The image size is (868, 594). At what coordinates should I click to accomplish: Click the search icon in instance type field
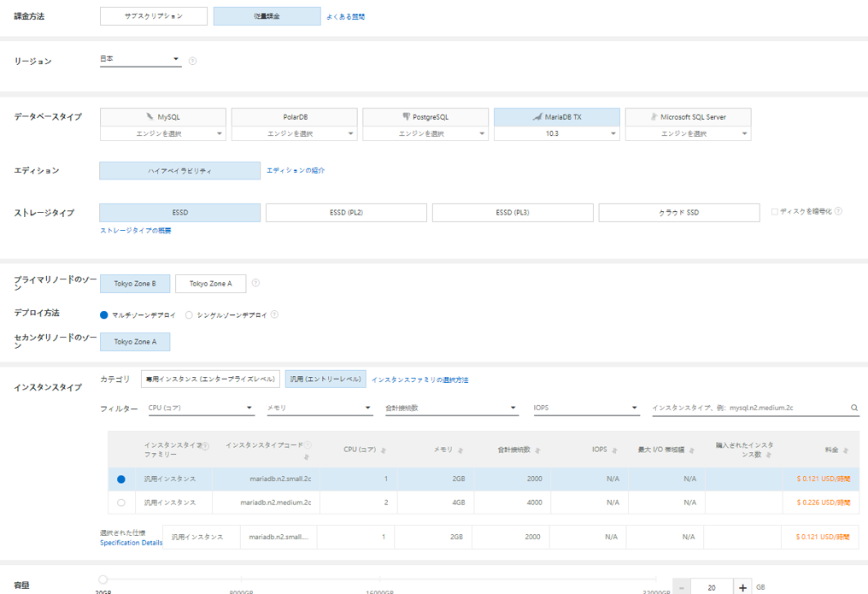pyautogui.click(x=853, y=409)
